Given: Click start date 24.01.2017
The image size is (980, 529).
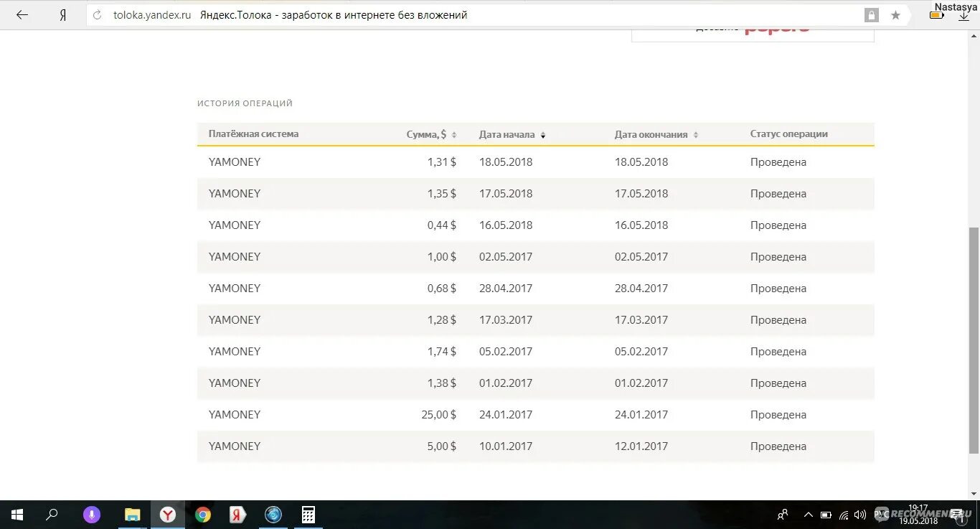Looking at the screenshot, I should pyautogui.click(x=506, y=415).
